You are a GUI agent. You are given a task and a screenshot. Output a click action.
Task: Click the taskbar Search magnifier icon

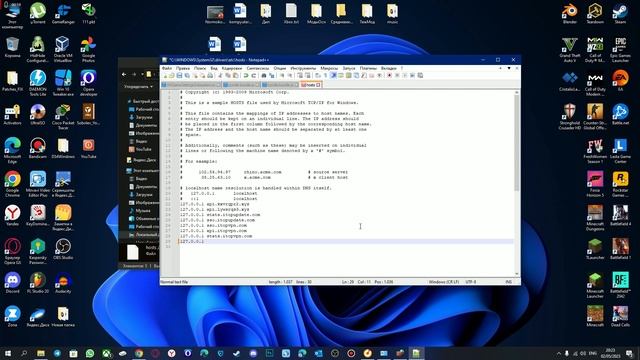(24, 353)
